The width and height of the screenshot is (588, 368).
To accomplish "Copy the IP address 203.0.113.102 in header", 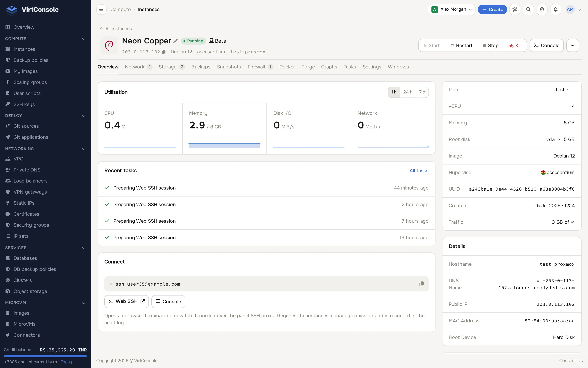I will [x=164, y=52].
